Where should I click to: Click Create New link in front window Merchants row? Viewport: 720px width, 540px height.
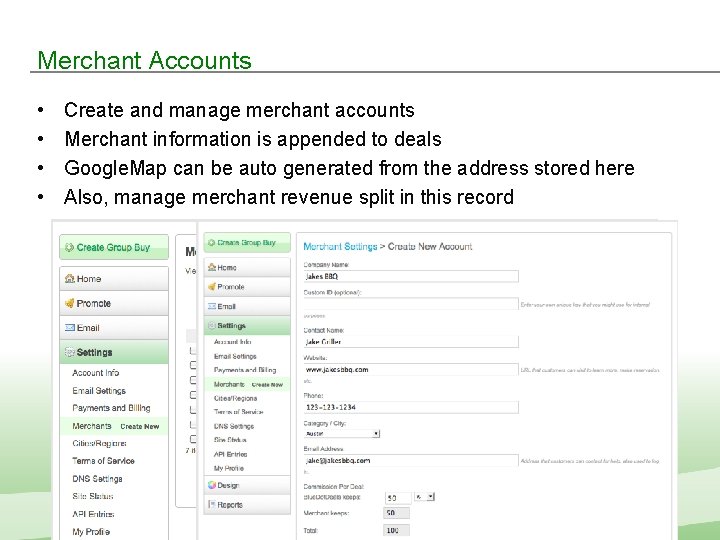pos(267,384)
